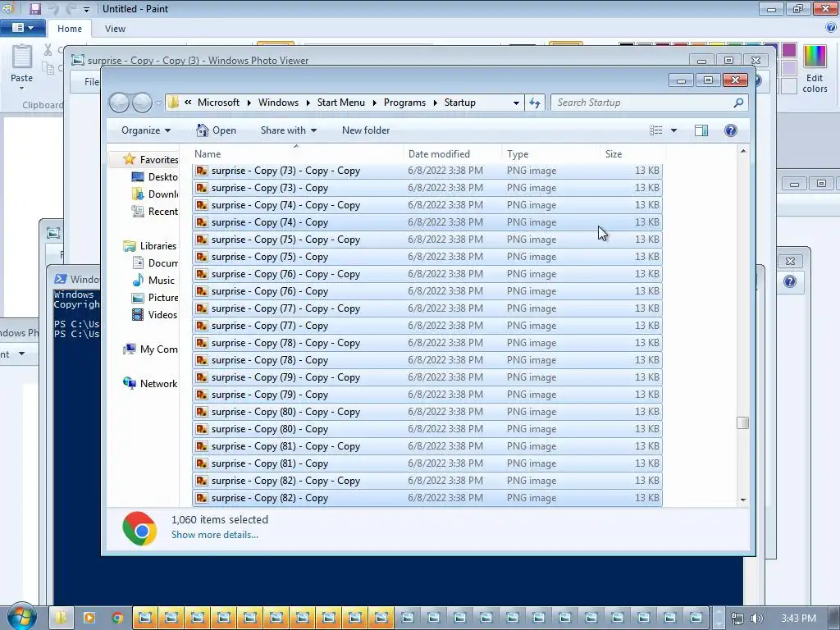The image size is (840, 630).
Task: Change view using the view icon
Action: [x=655, y=130]
